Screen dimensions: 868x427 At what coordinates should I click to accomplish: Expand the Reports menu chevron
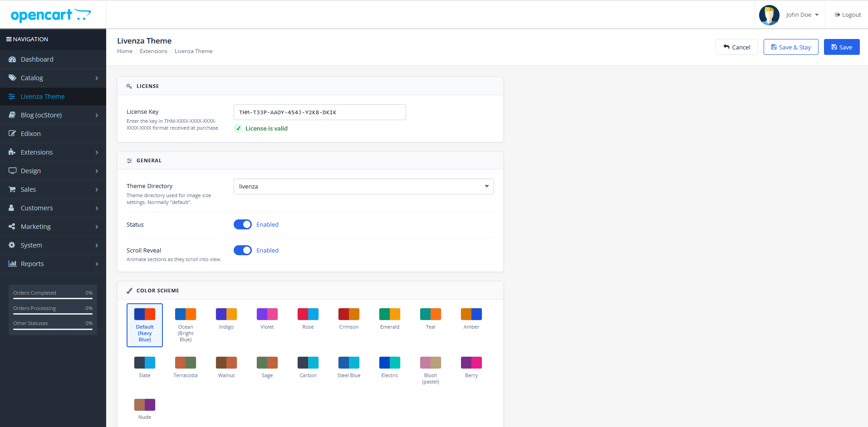[97, 264]
